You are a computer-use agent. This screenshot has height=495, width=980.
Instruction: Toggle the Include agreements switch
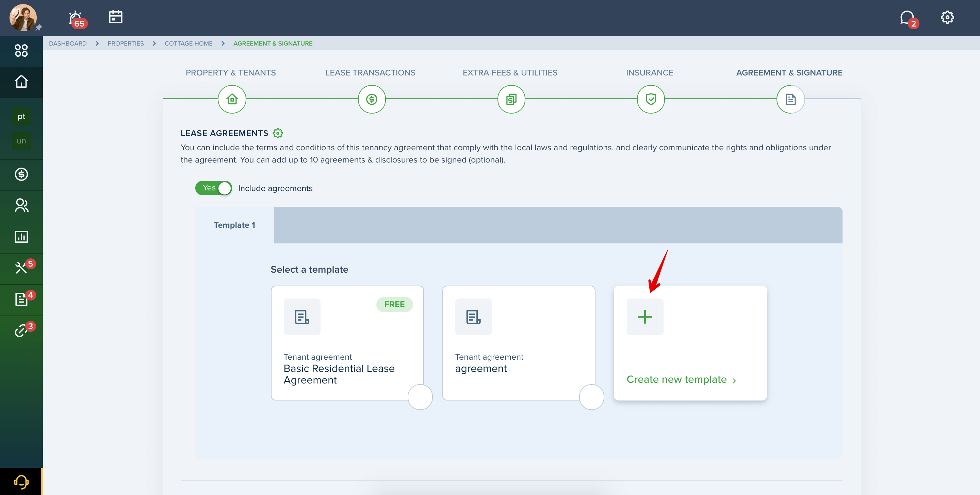[x=213, y=188]
